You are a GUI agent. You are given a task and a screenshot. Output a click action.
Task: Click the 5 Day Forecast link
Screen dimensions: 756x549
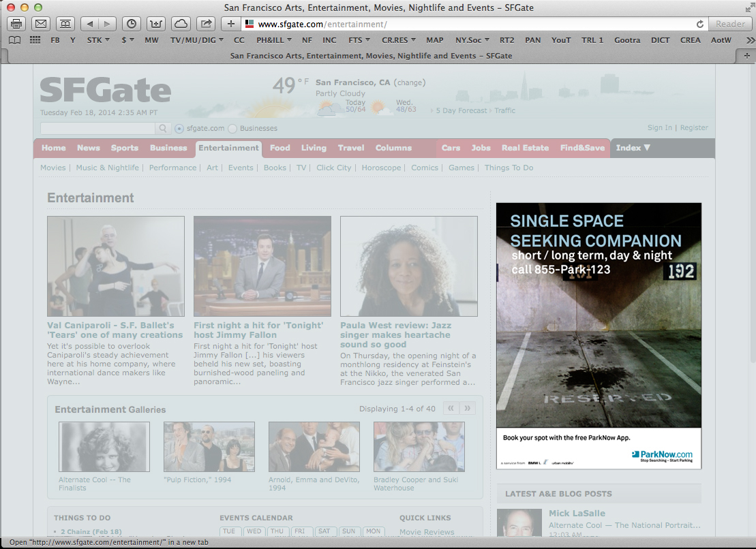462,110
